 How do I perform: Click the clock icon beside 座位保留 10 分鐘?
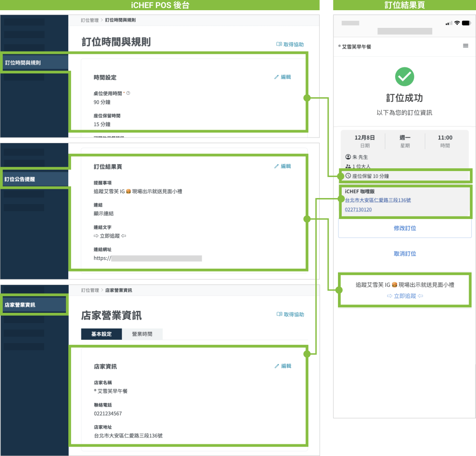[348, 176]
